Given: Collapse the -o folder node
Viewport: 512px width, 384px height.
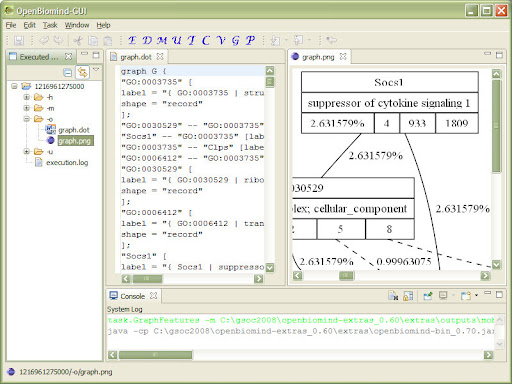Looking at the screenshot, I should click(26, 119).
